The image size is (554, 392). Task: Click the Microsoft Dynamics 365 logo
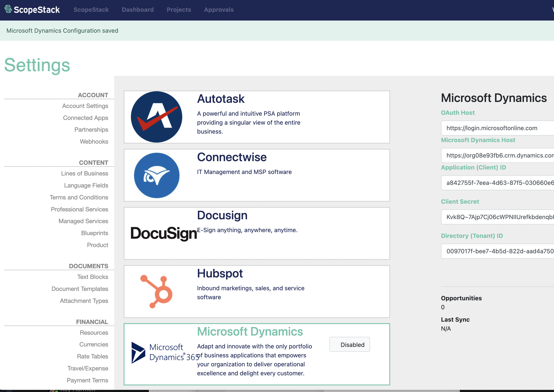[165, 352]
